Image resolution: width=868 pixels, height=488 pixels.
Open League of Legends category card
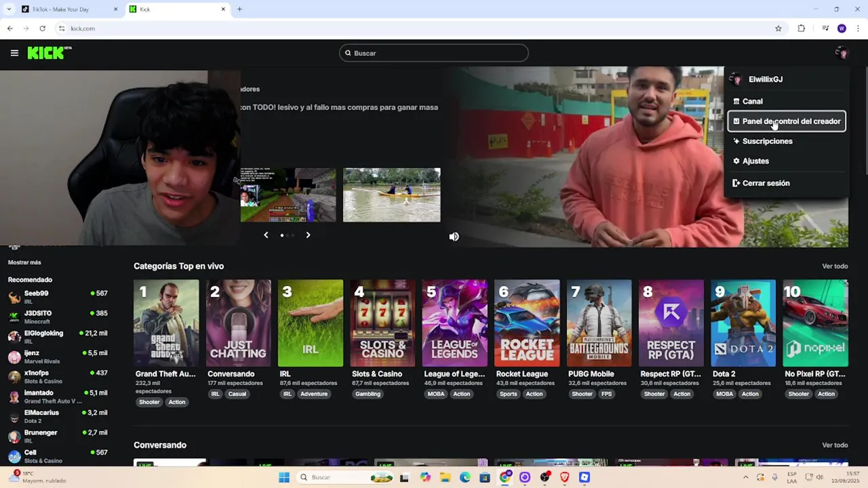[x=454, y=323]
